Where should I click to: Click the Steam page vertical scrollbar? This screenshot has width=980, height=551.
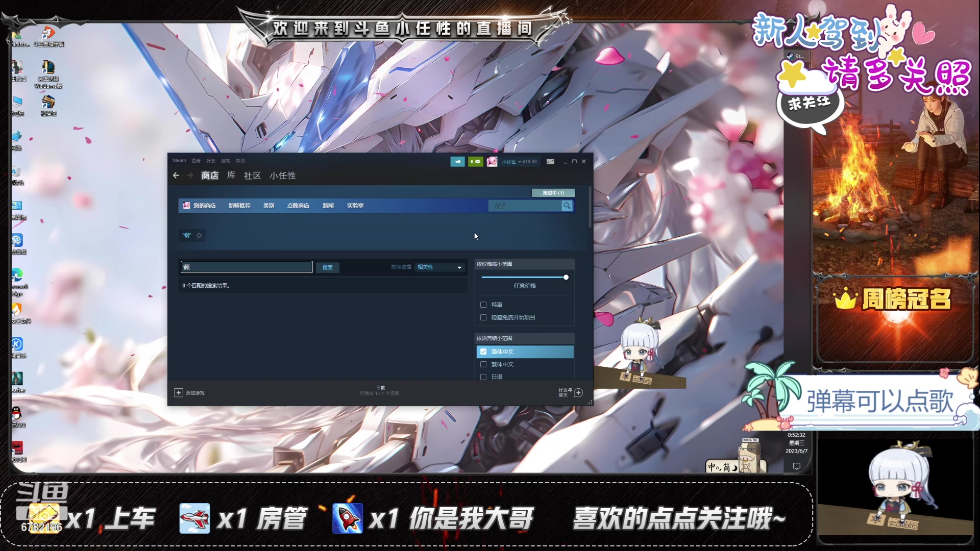pos(590,208)
